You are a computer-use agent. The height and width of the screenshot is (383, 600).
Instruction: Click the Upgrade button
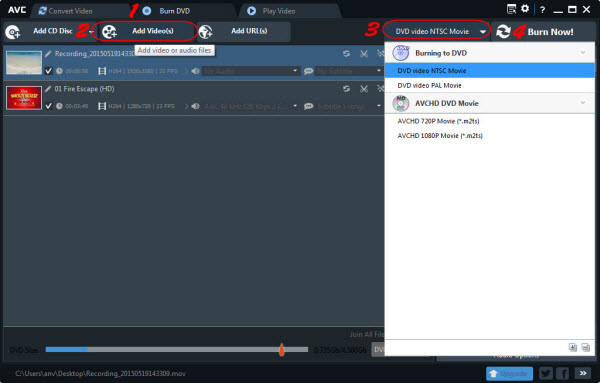coord(509,373)
